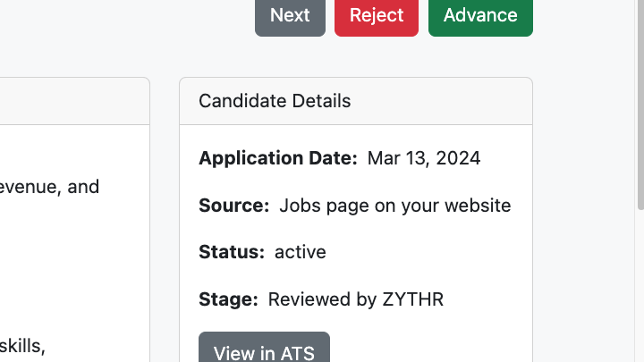Screen dimensions: 644x362
Task: Click empty space inside the left card body
Action: 74,266
